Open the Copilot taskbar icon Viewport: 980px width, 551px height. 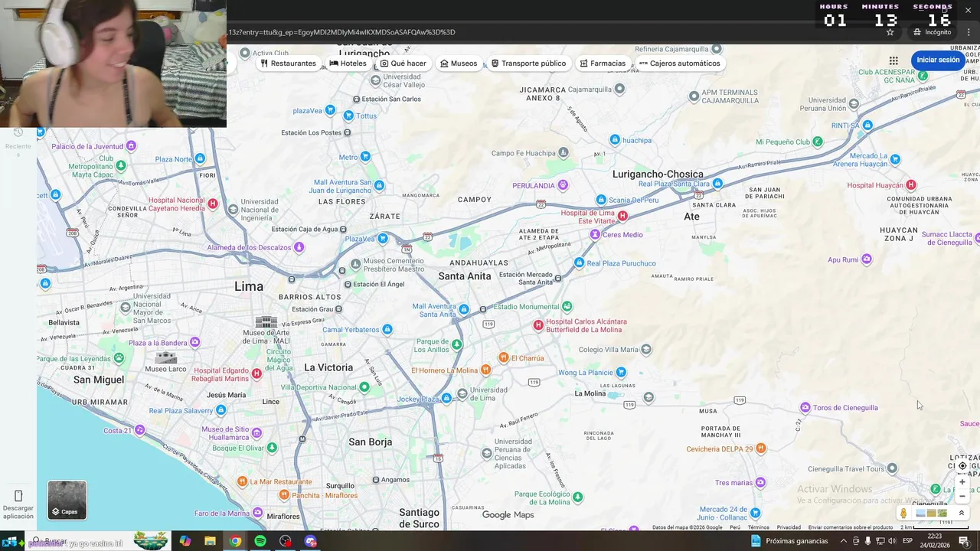(185, 541)
